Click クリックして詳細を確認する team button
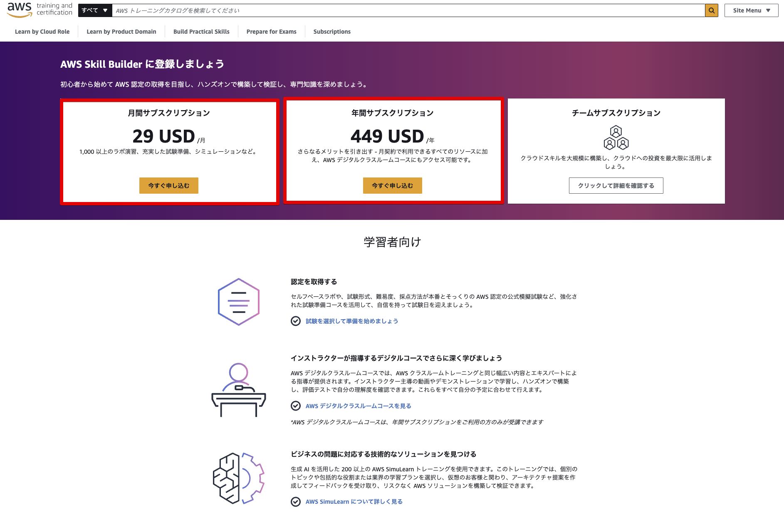Viewport: 784px width, 532px height. click(616, 185)
